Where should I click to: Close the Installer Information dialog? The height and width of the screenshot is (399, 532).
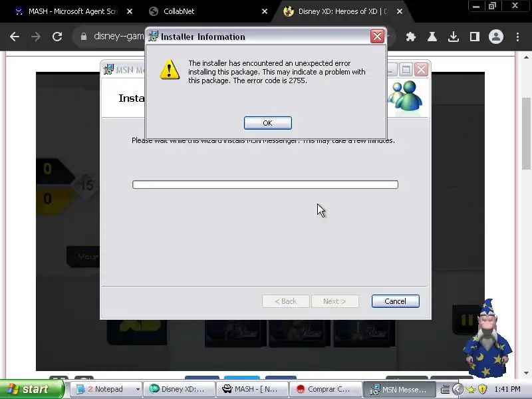[377, 37]
